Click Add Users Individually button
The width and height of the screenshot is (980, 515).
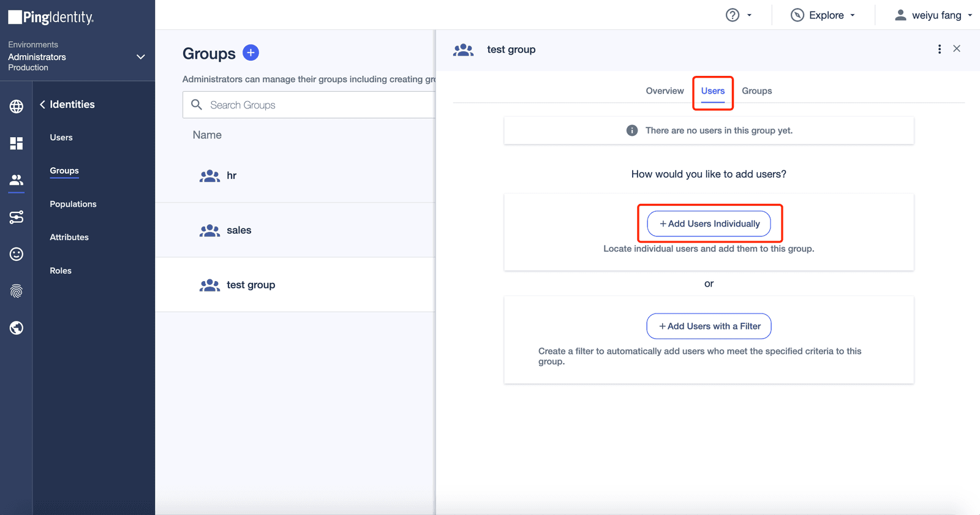[709, 224]
